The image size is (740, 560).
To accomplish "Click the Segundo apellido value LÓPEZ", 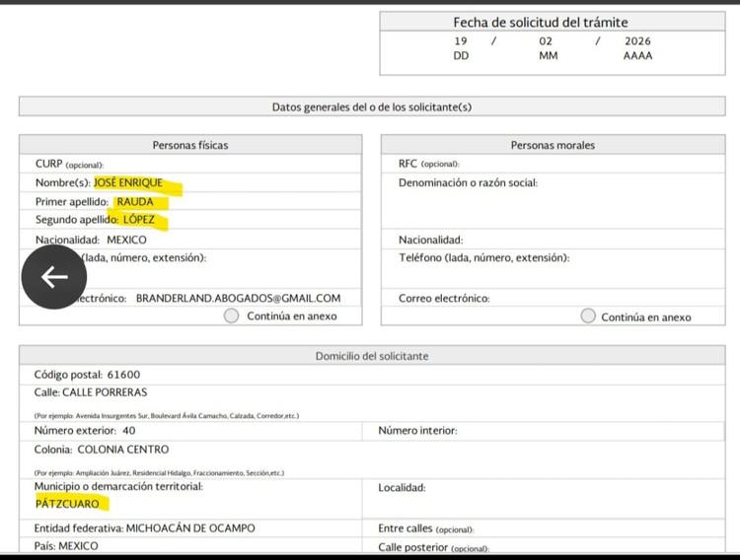I will point(139,220).
